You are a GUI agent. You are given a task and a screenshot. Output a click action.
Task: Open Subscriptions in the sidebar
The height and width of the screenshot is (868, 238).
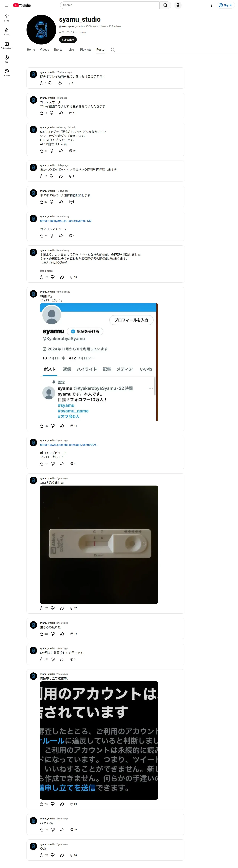pyautogui.click(x=6, y=45)
